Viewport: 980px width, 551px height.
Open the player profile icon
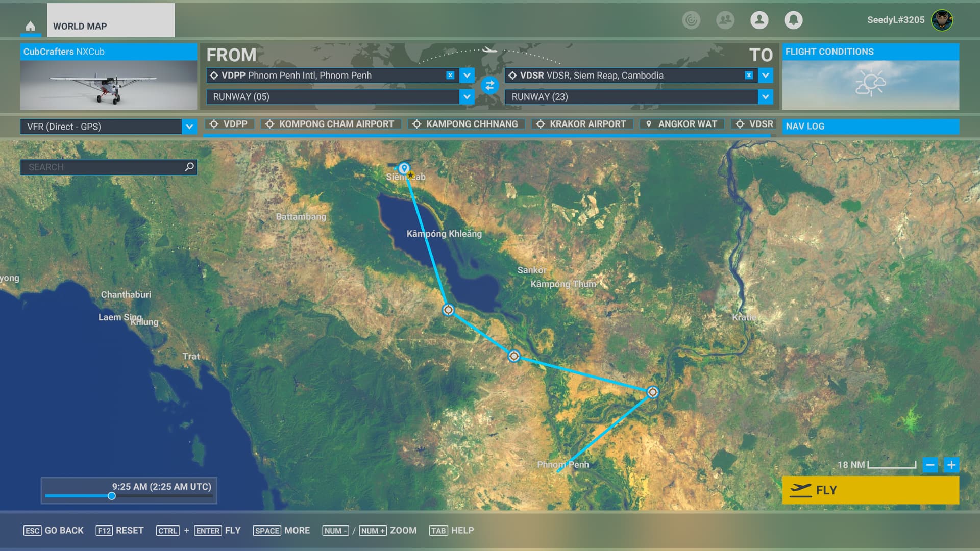click(759, 20)
